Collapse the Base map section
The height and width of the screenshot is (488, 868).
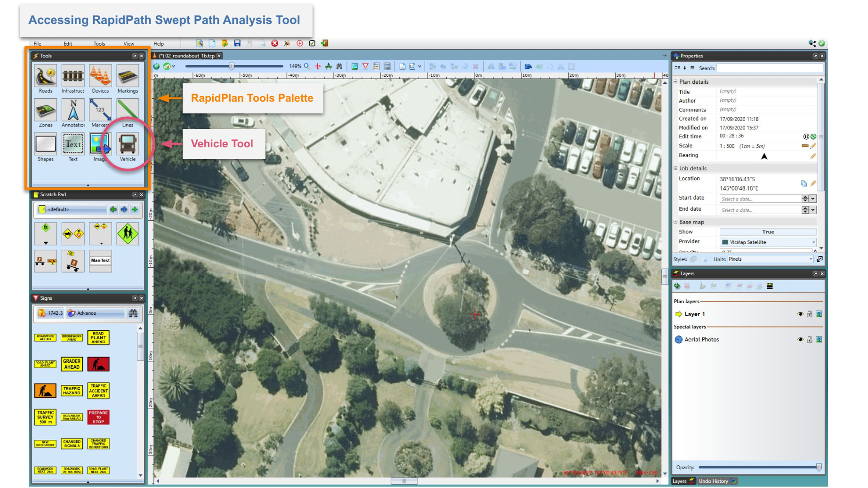[x=675, y=222]
